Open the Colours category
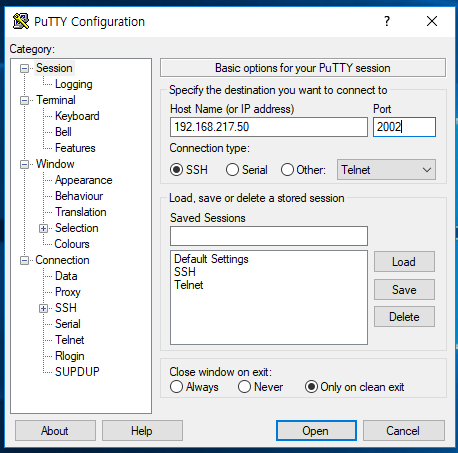 72,244
